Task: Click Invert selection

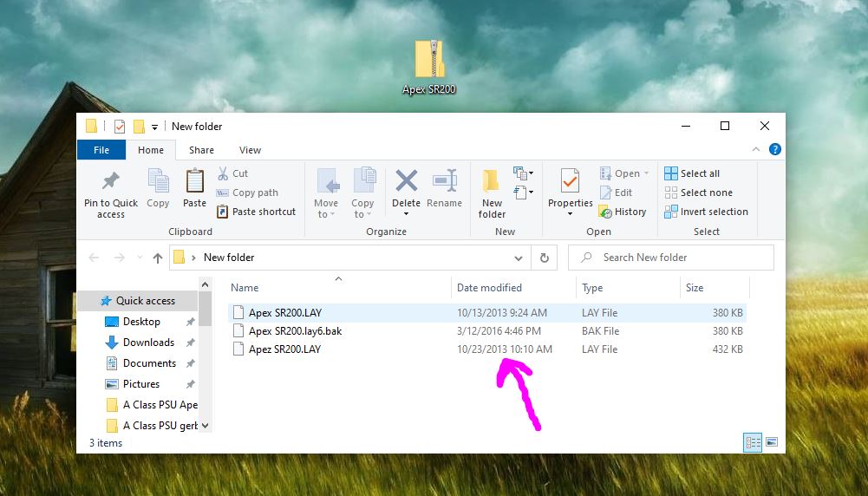Action: tap(707, 212)
